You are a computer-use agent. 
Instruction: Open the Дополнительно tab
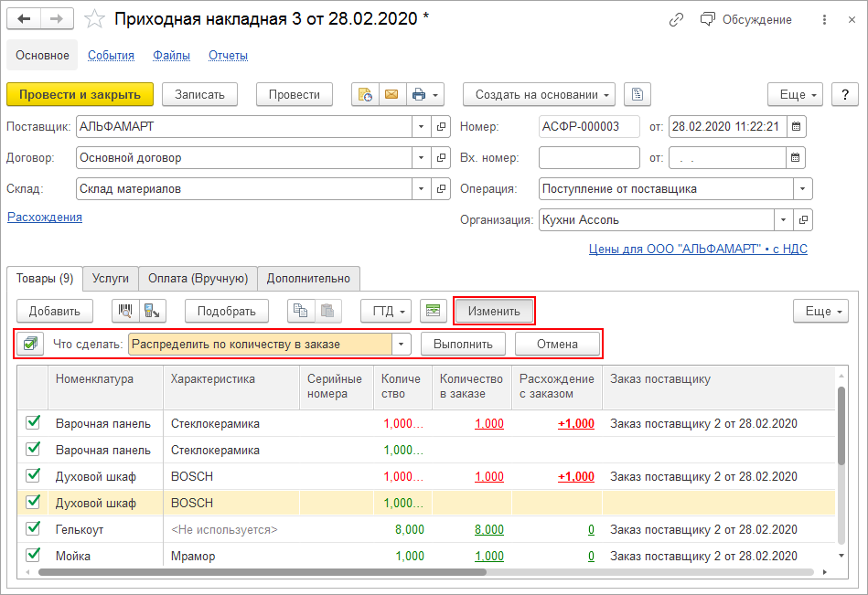click(308, 278)
